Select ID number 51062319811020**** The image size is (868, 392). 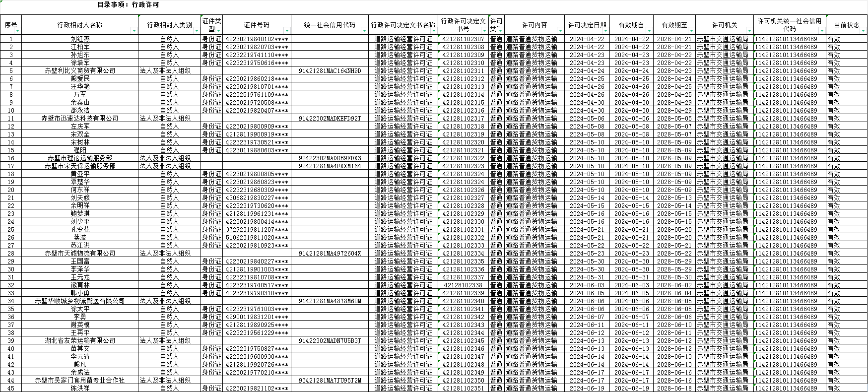(257, 237)
